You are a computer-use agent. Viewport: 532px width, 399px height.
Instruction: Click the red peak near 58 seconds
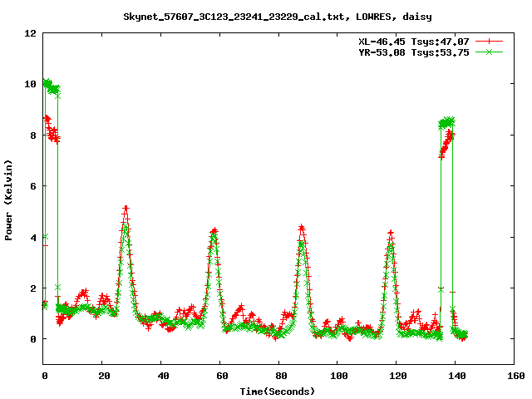tap(214, 231)
